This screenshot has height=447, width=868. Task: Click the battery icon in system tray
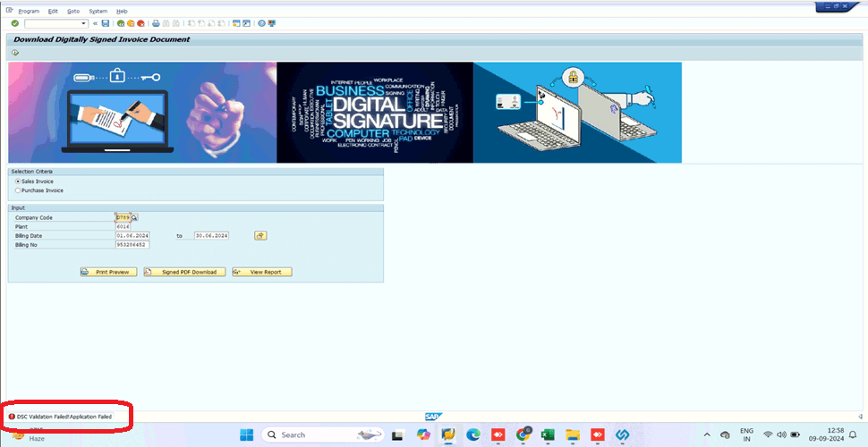click(796, 434)
